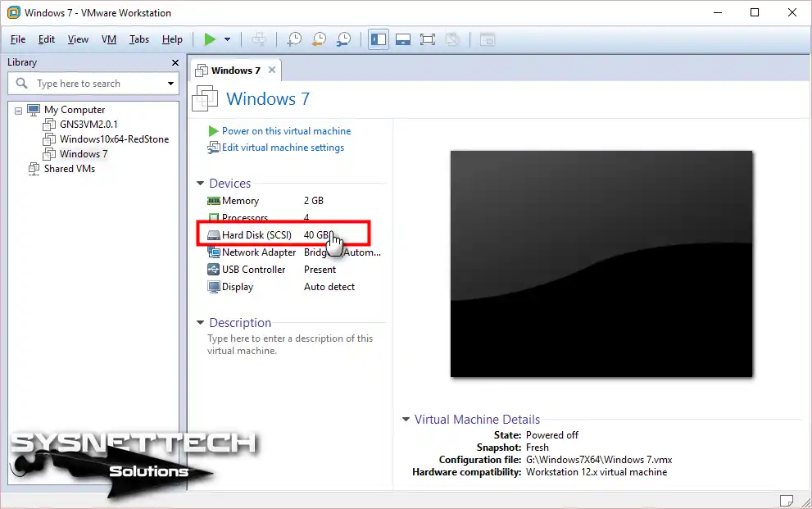Toggle the Library panel visibility
The width and height of the screenshot is (812, 509).
pos(378,39)
